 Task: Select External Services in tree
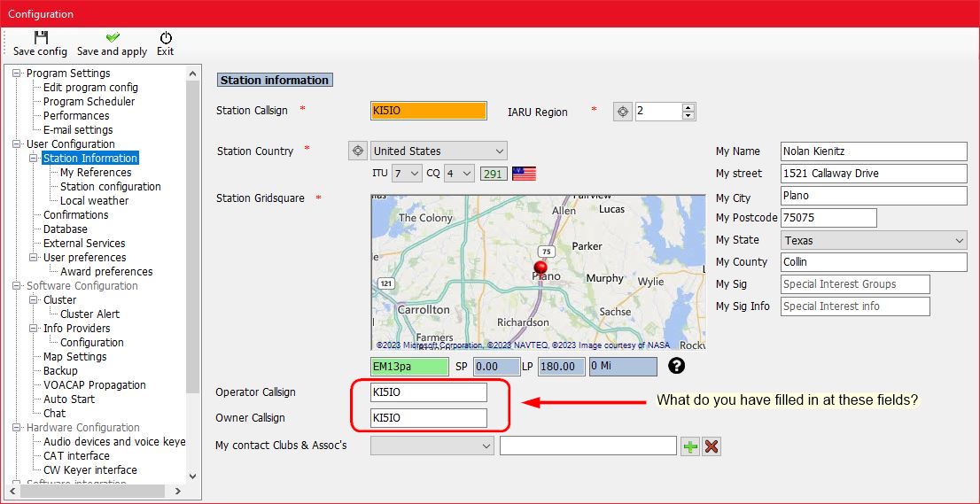click(84, 243)
